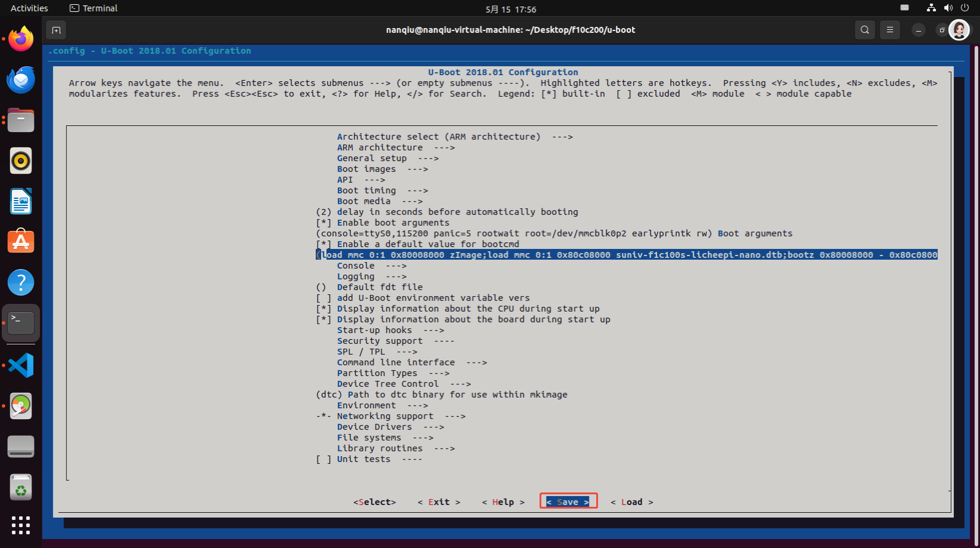This screenshot has width=980, height=548.
Task: Select Security support entry
Action: coord(396,341)
